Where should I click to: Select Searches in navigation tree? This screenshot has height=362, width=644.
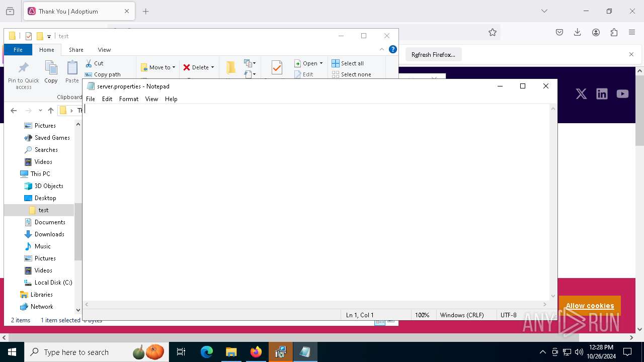[x=41, y=150]
